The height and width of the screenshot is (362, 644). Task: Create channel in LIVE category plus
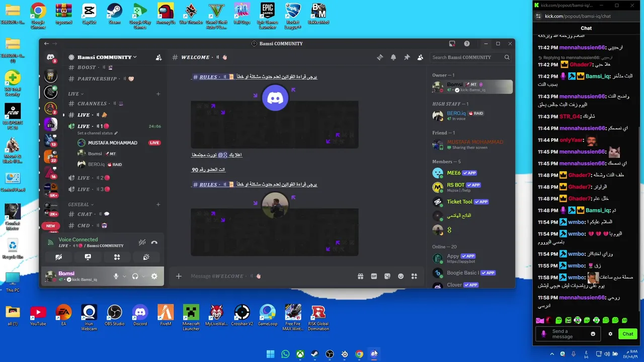[158, 94]
